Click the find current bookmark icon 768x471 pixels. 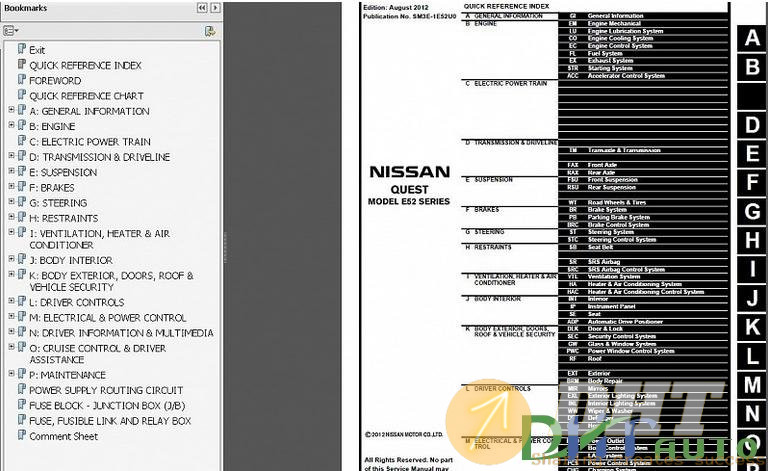point(210,31)
